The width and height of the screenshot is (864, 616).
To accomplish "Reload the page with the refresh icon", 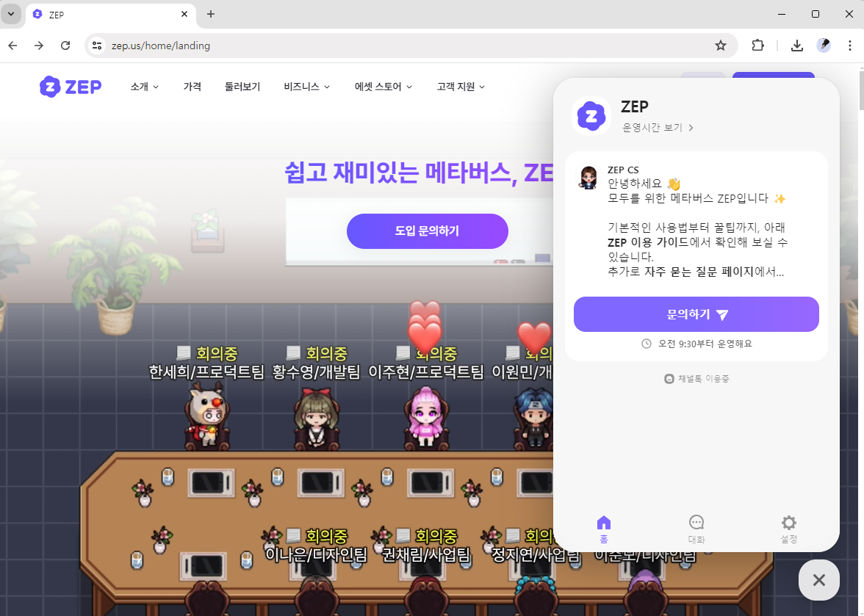I will coord(65,46).
